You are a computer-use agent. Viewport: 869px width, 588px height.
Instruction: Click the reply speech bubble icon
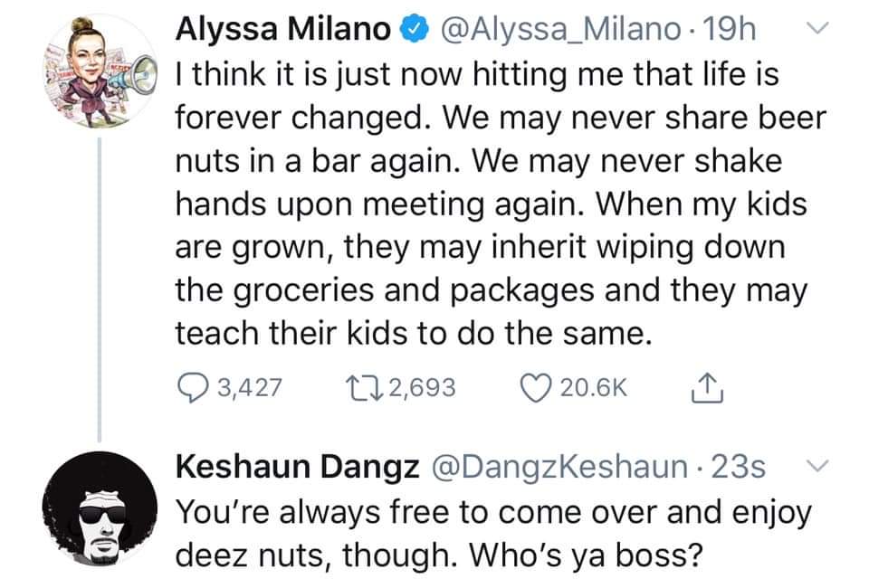191,387
